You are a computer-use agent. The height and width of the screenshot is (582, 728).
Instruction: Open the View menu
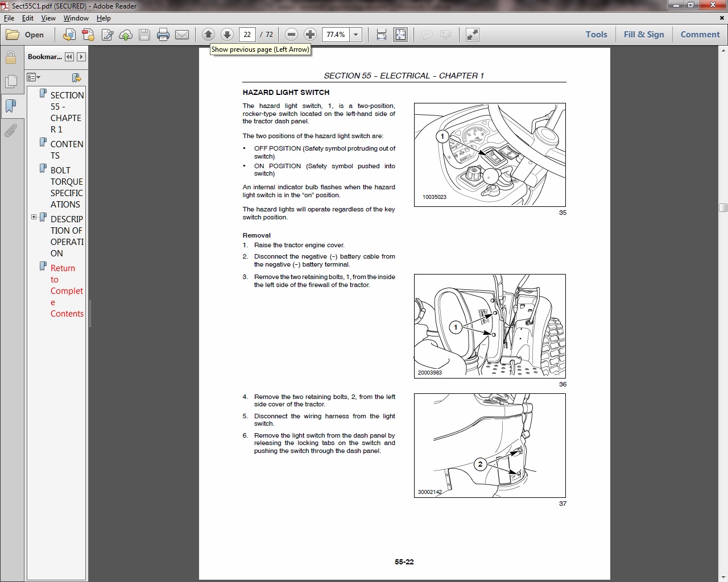tap(48, 18)
